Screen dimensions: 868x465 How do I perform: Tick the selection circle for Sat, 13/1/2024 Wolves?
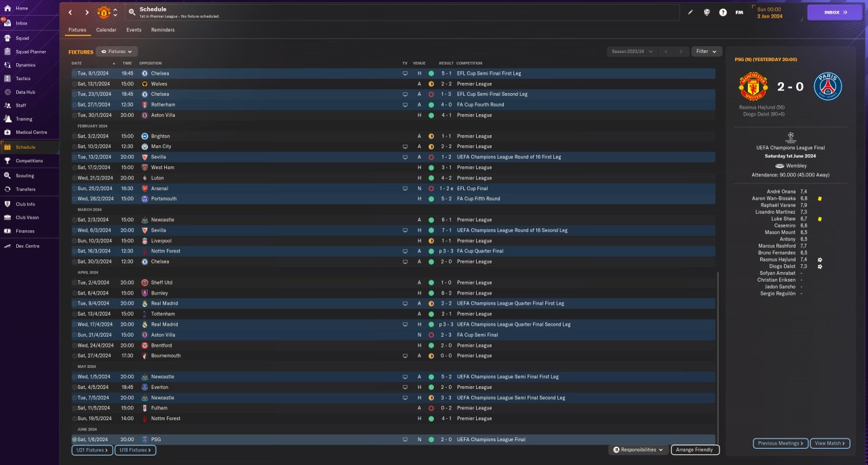74,83
